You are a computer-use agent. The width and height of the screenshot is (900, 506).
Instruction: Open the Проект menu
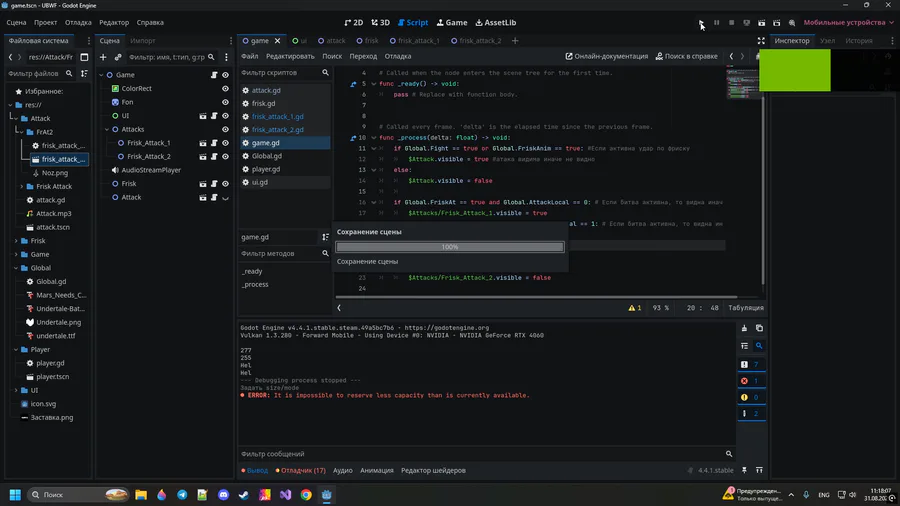coord(45,22)
